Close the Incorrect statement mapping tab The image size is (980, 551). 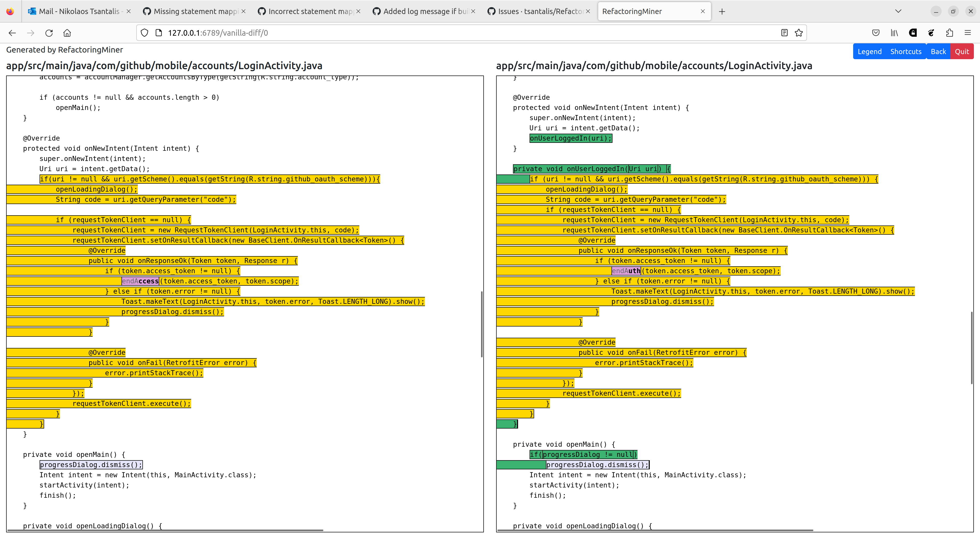[x=358, y=11]
